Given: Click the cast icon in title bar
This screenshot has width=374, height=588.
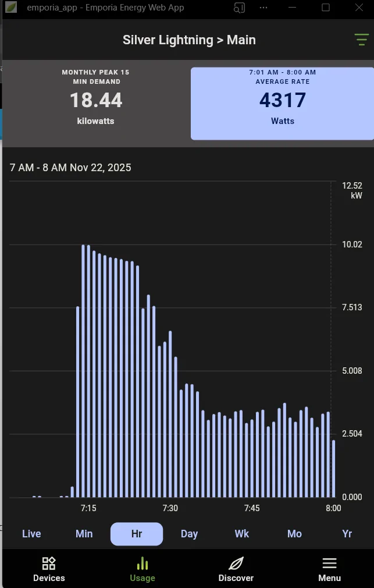Looking at the screenshot, I should click(x=239, y=8).
